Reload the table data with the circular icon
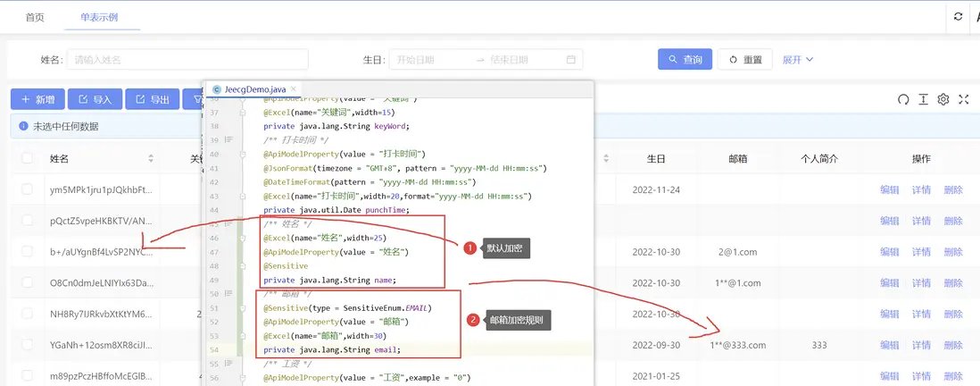Screen dimensions: 980x386 [x=902, y=99]
